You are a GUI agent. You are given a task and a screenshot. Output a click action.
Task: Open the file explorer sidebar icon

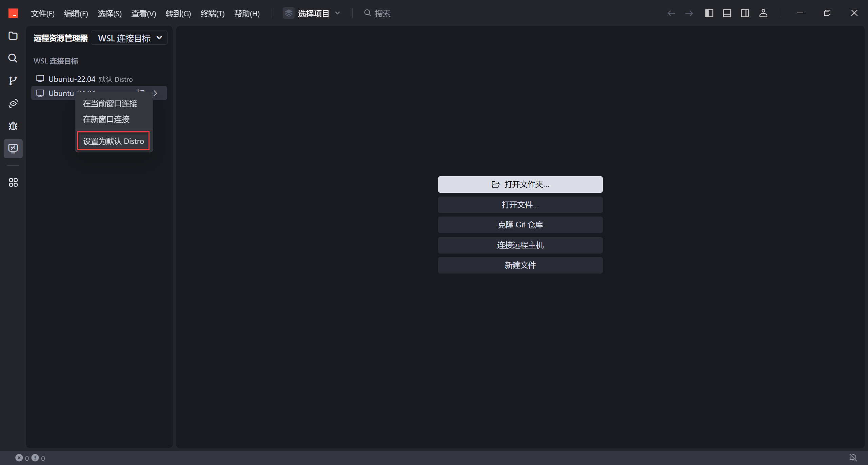point(13,36)
